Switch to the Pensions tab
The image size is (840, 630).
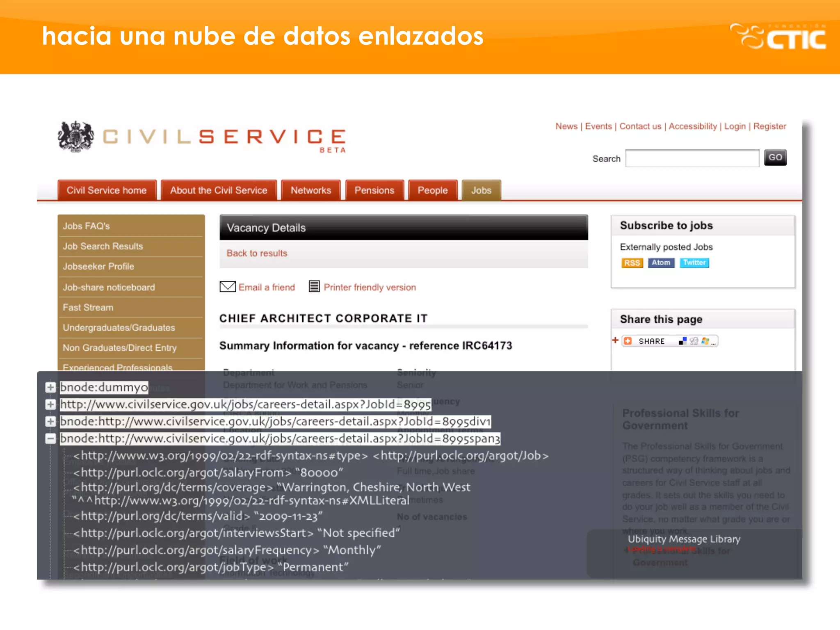pos(374,190)
